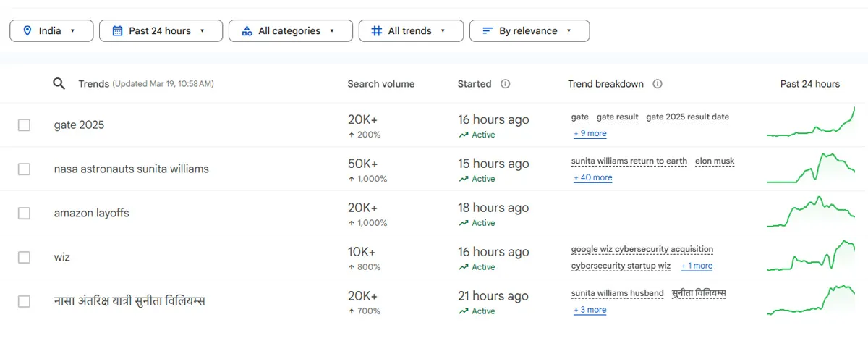Click the location pin icon in India filter

point(28,31)
